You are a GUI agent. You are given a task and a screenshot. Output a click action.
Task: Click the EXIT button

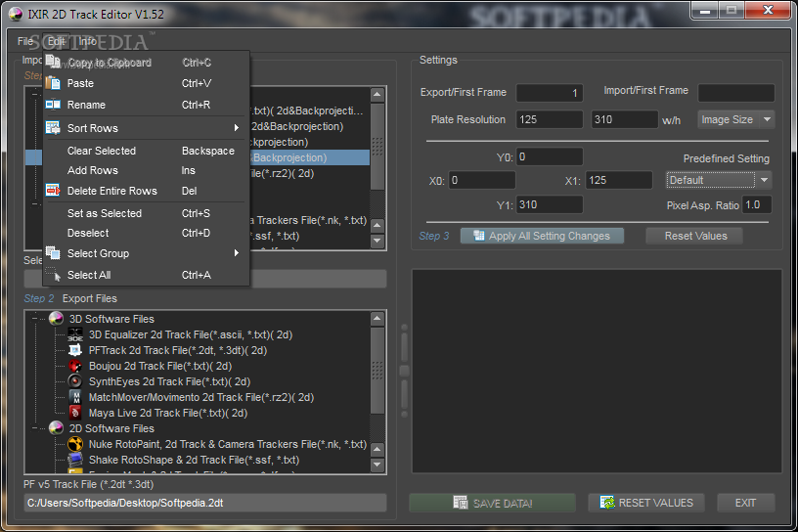click(x=745, y=503)
